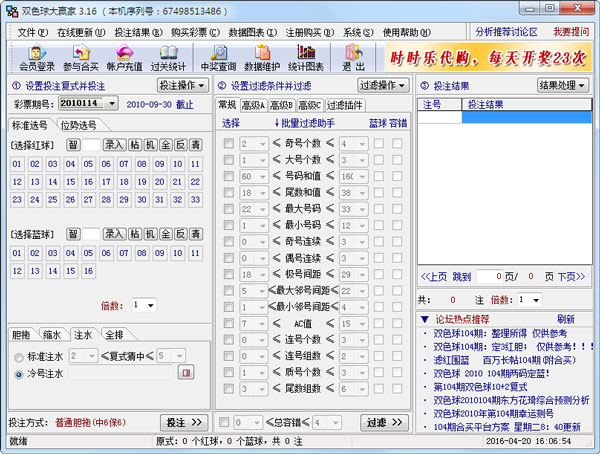
Task: Open 数据维护 from the toolbar
Action: (264, 58)
